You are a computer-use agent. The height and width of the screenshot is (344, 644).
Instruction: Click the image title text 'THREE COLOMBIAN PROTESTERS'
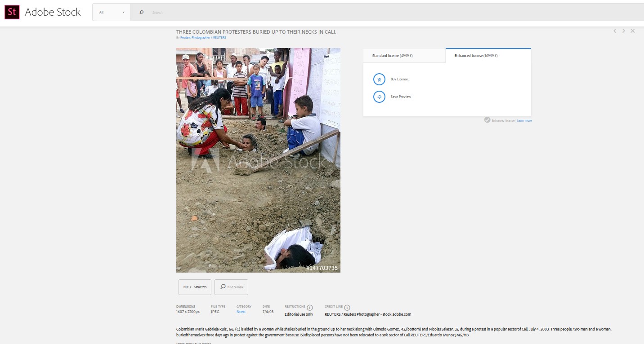[x=256, y=32]
